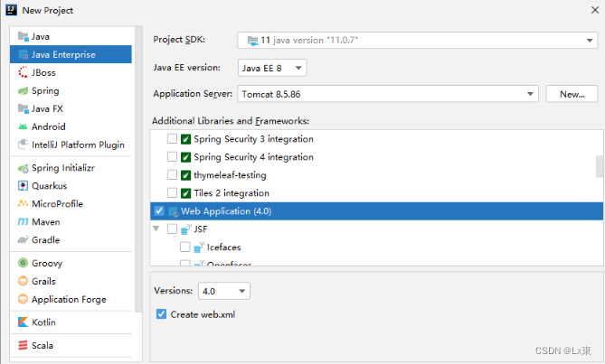Select JBoss in the project list
The width and height of the screenshot is (605, 364).
click(71, 72)
